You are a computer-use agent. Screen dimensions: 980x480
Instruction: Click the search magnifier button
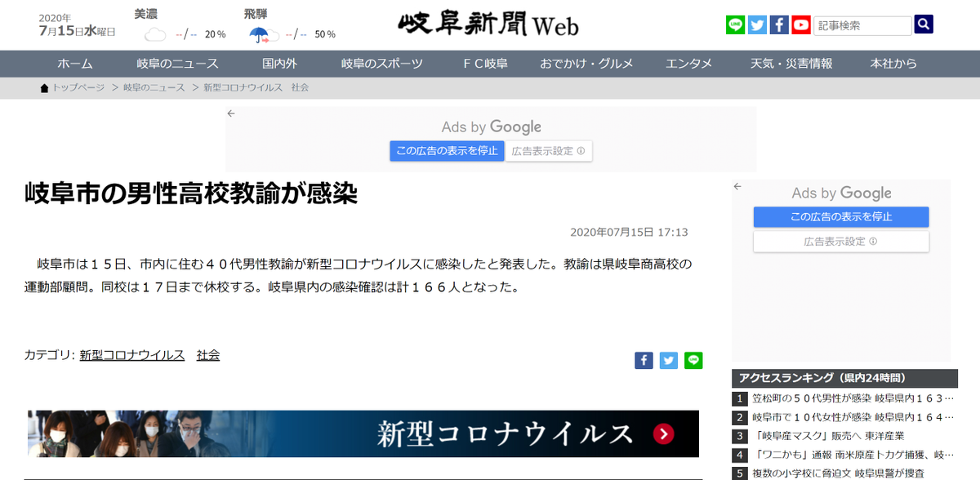(924, 24)
